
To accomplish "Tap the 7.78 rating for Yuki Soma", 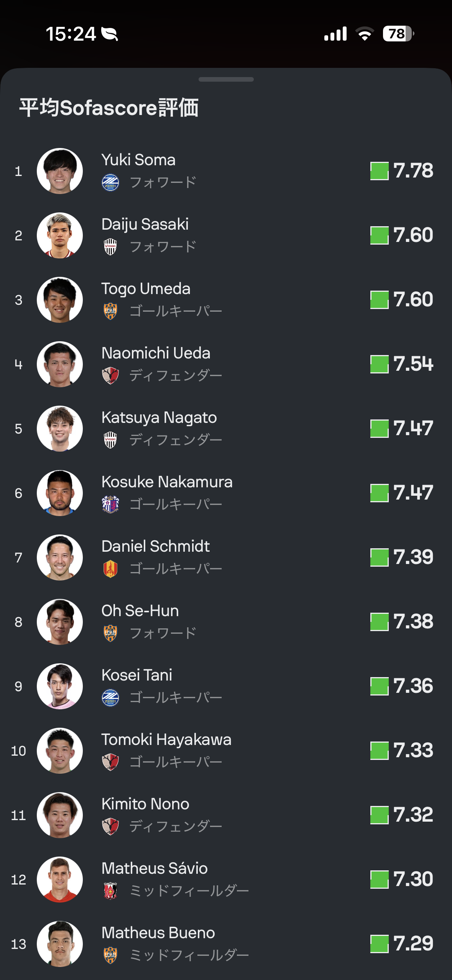I will click(x=413, y=171).
